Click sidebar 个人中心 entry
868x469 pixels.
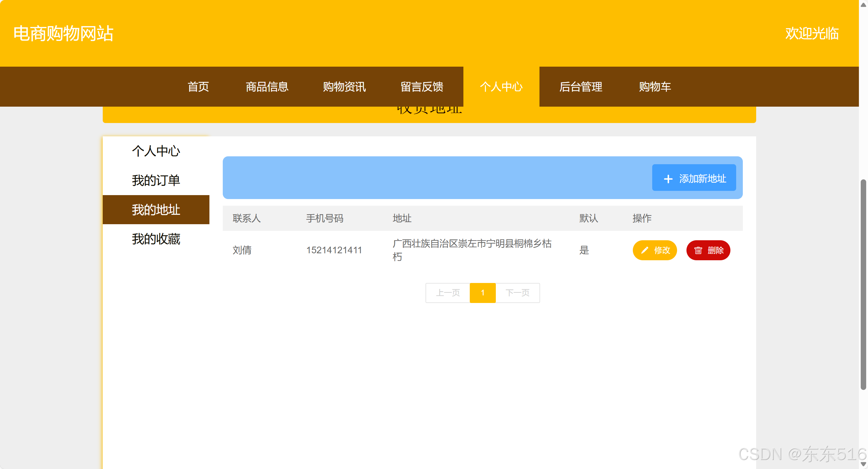(x=156, y=151)
